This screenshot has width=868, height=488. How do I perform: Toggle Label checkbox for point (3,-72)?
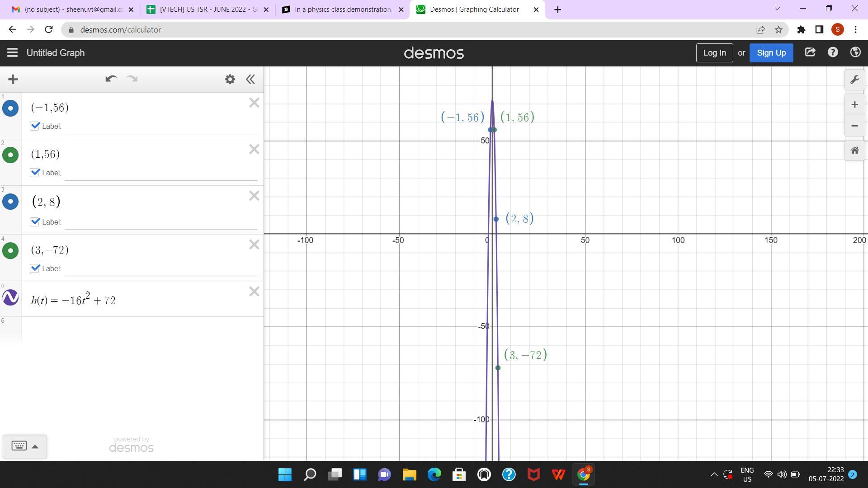(35, 268)
